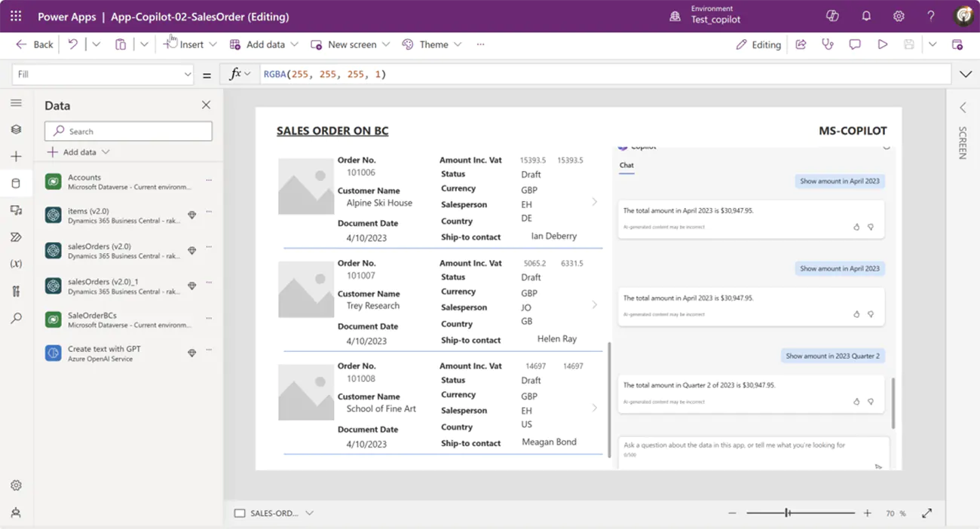Open the Insert plus sidebar icon
Viewport: 980px width, 529px height.
tap(16, 156)
